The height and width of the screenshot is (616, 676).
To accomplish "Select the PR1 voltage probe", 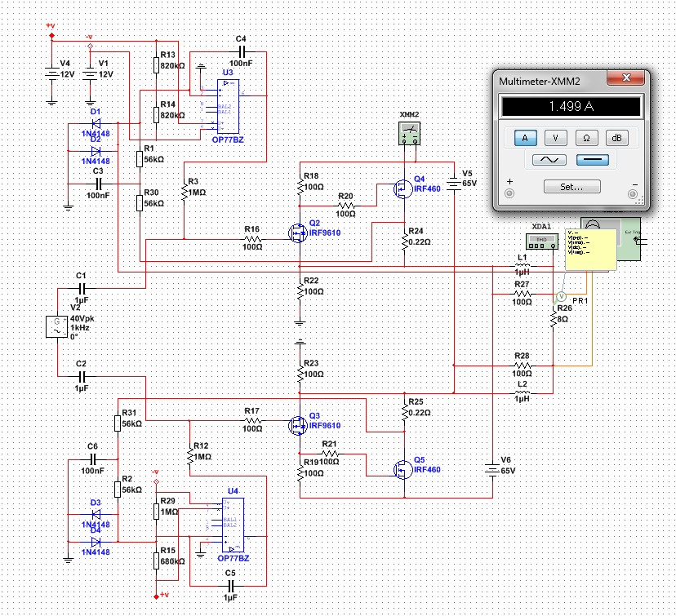I will tap(561, 296).
